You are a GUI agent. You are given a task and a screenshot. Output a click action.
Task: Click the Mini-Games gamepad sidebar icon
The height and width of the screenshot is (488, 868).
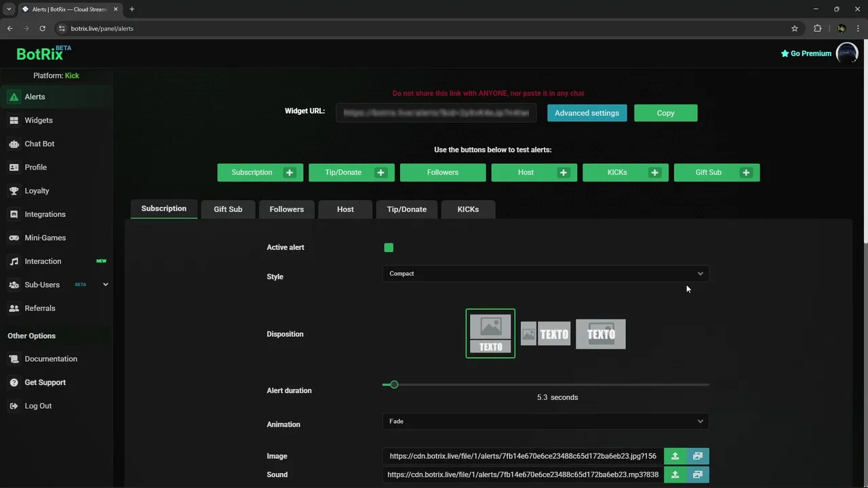pyautogui.click(x=14, y=238)
